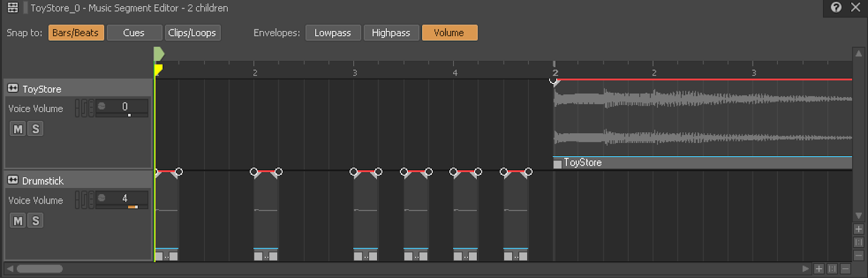This screenshot has width=868, height=278.
Task: Enable snapping to Clips/Loops
Action: (192, 33)
